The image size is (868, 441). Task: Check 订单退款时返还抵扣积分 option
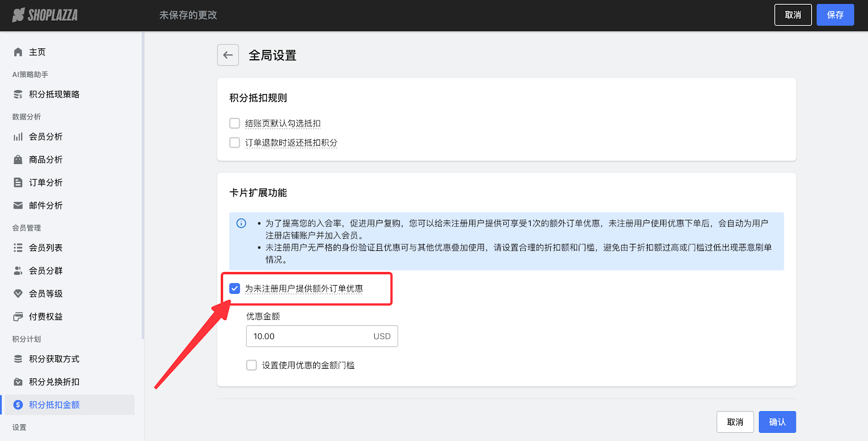click(x=235, y=142)
